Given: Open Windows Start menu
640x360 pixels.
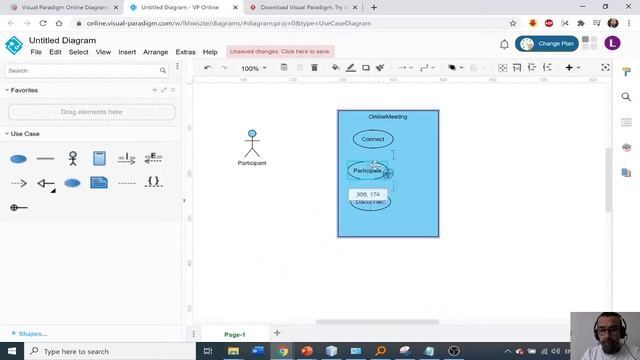Looking at the screenshot, I should [12, 351].
